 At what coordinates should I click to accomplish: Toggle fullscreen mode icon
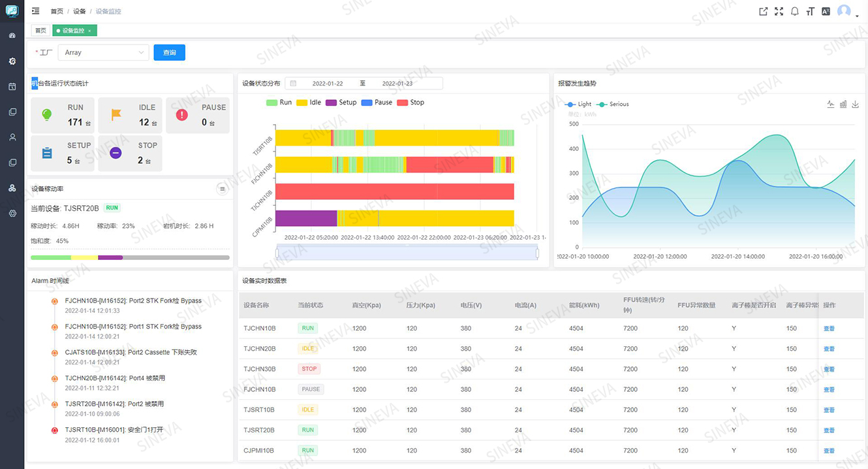pyautogui.click(x=779, y=11)
